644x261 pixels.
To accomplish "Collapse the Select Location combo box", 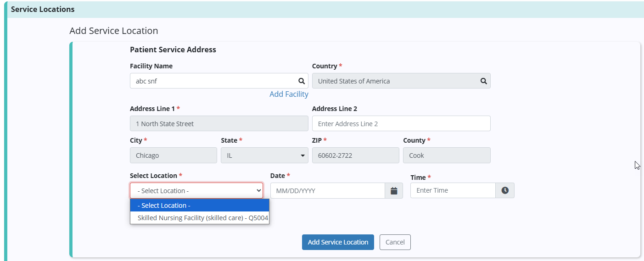I will coord(196,191).
